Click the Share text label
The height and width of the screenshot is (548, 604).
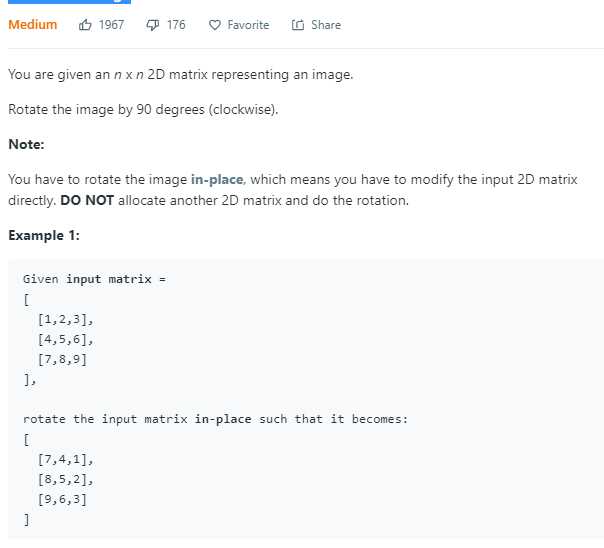click(326, 25)
